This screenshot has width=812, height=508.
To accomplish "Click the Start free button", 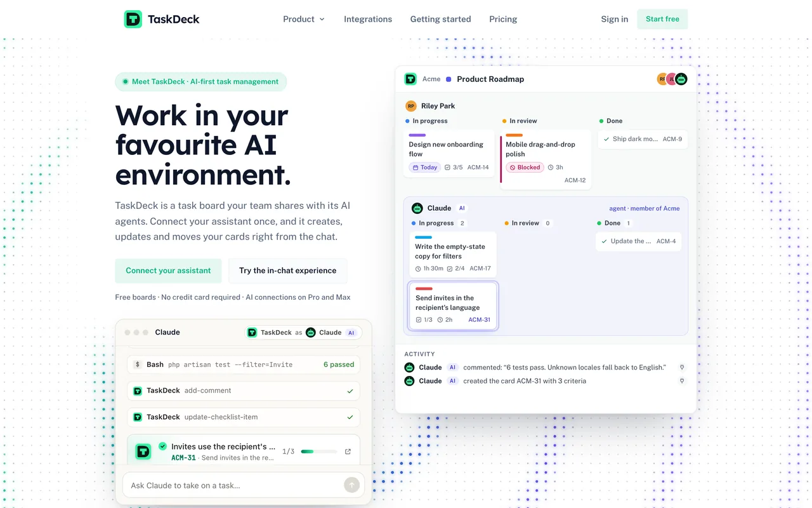I will [662, 19].
